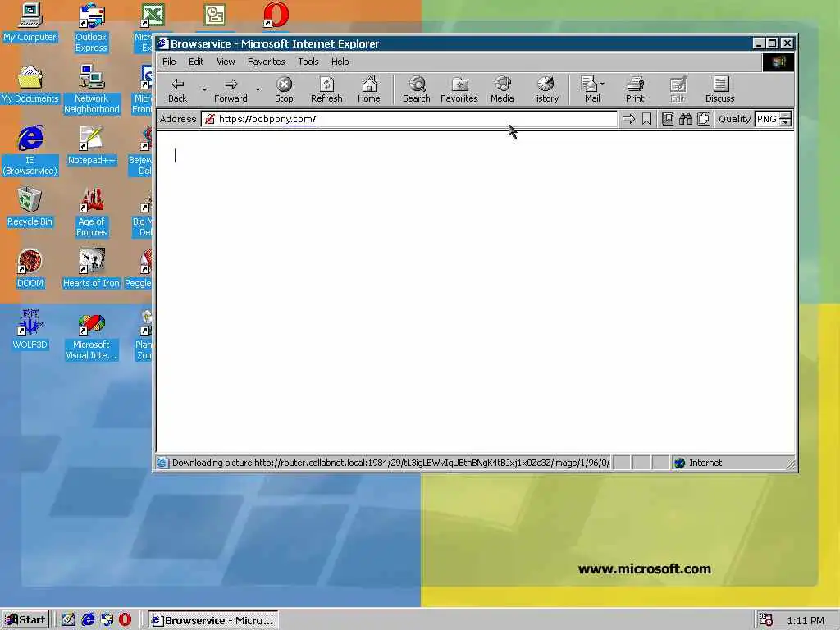Image resolution: width=840 pixels, height=630 pixels.
Task: Select the My Documents desktop icon
Action: click(x=30, y=84)
